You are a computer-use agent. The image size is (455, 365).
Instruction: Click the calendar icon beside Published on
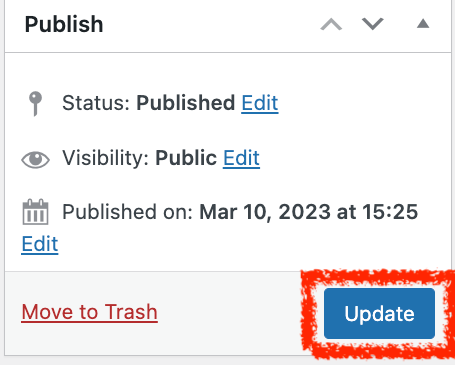tap(35, 212)
